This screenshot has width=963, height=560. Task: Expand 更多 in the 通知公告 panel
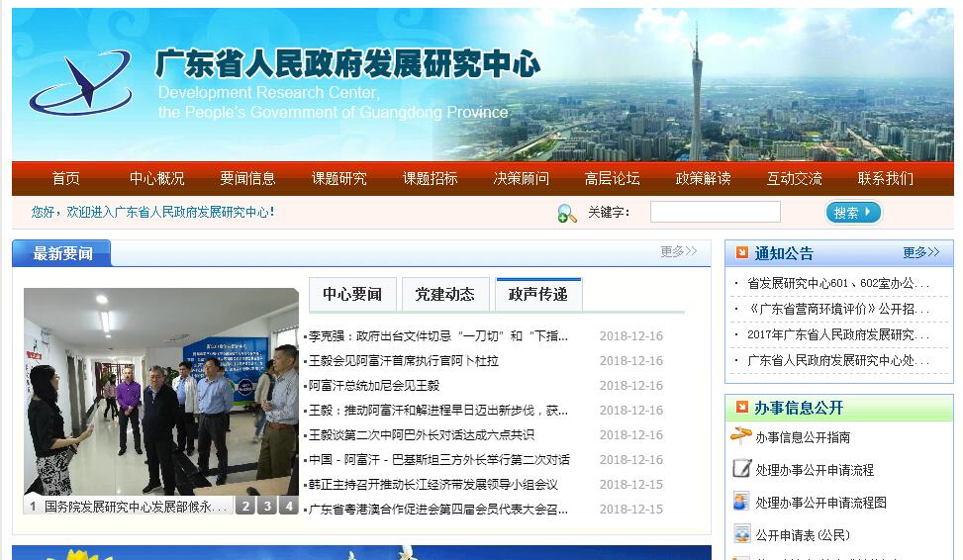point(920,253)
